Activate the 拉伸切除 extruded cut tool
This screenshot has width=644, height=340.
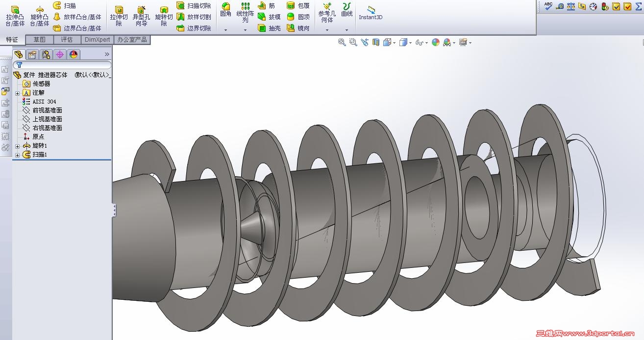pyautogui.click(x=119, y=16)
